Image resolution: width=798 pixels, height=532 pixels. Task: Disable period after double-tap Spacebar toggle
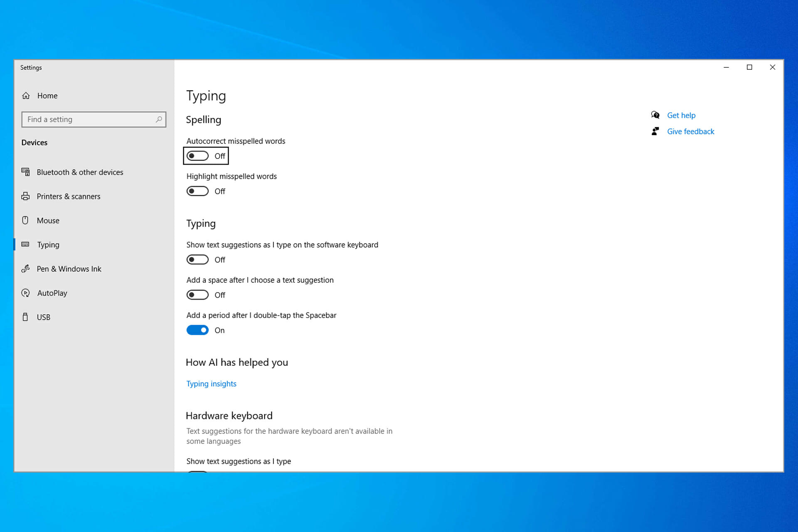197,330
